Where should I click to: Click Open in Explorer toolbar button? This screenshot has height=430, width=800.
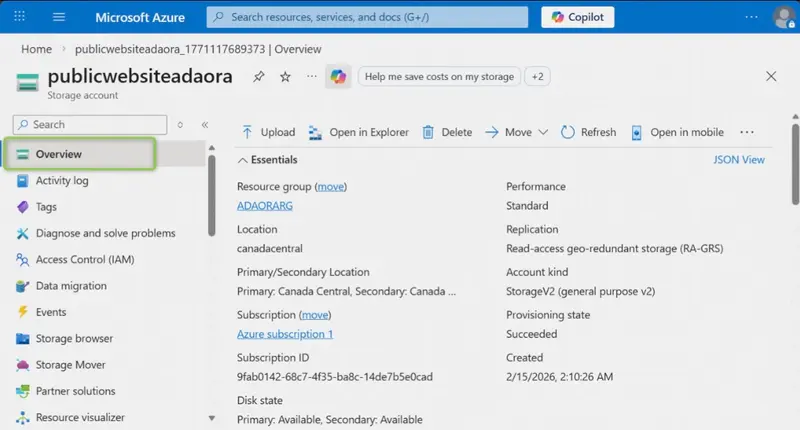[359, 132]
